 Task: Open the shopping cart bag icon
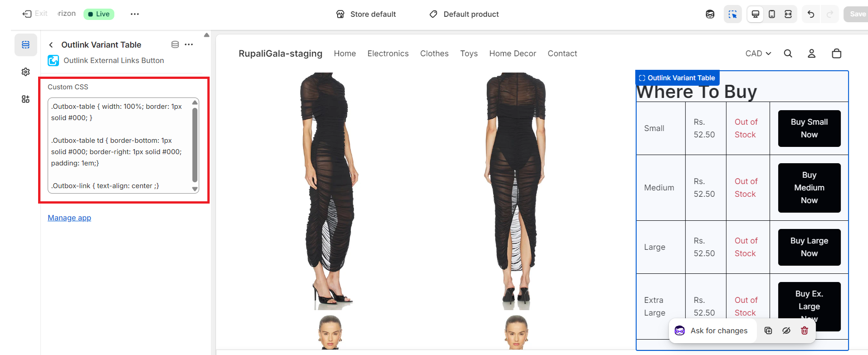click(x=837, y=53)
